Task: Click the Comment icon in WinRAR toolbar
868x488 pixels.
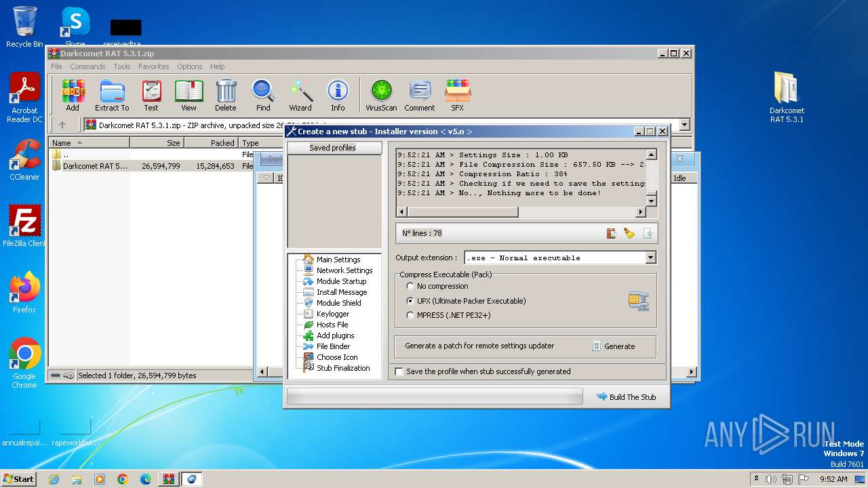Action: tap(420, 95)
